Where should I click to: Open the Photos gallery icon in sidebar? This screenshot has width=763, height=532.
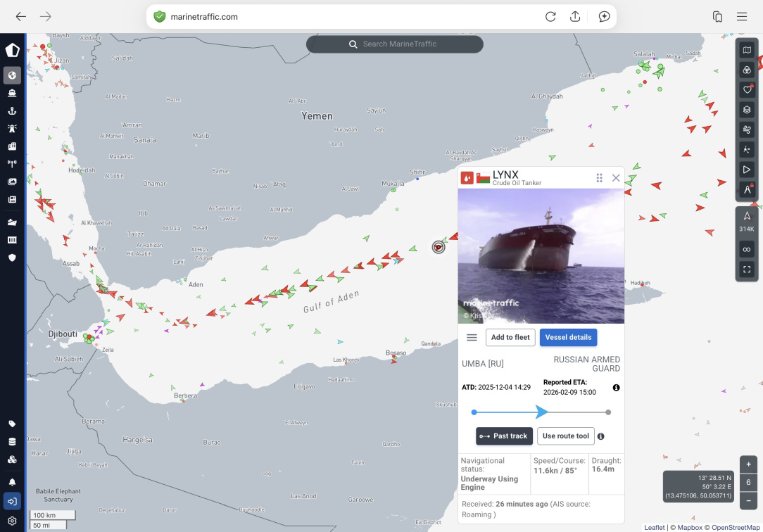coord(12,182)
